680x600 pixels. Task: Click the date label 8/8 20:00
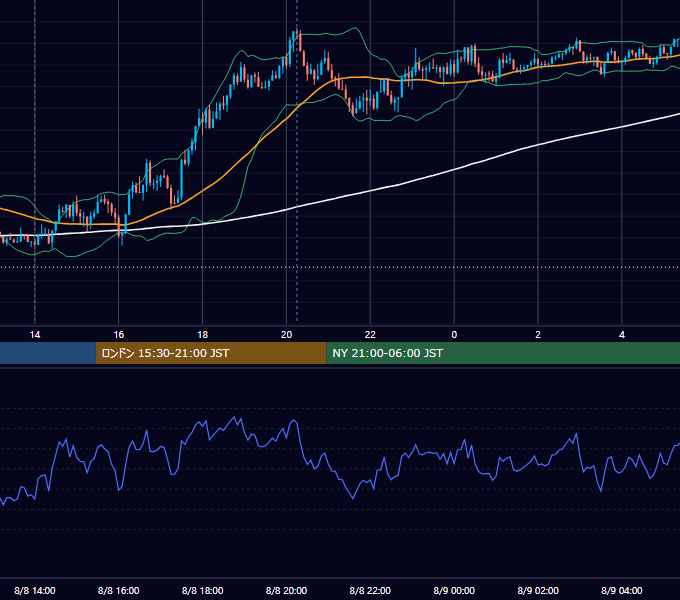click(x=286, y=590)
